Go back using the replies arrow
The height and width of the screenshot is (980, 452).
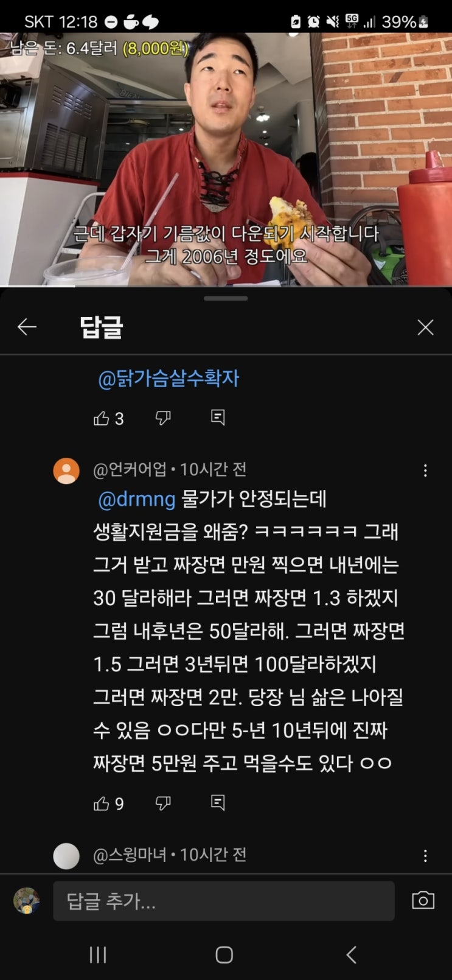pyautogui.click(x=27, y=327)
